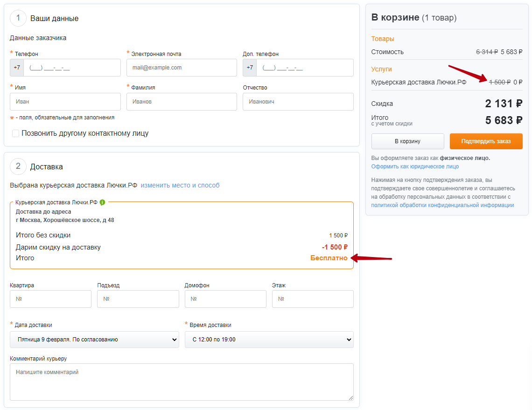Viewport: 532px width, 410px height.
Task: Expand the Время доставки dropdown
Action: click(269, 340)
